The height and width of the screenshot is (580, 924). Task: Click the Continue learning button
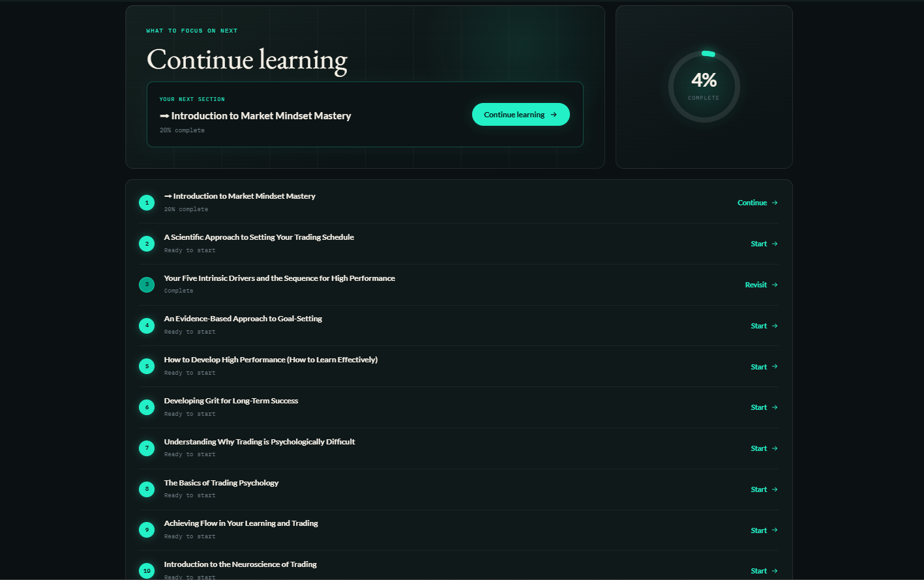point(520,115)
